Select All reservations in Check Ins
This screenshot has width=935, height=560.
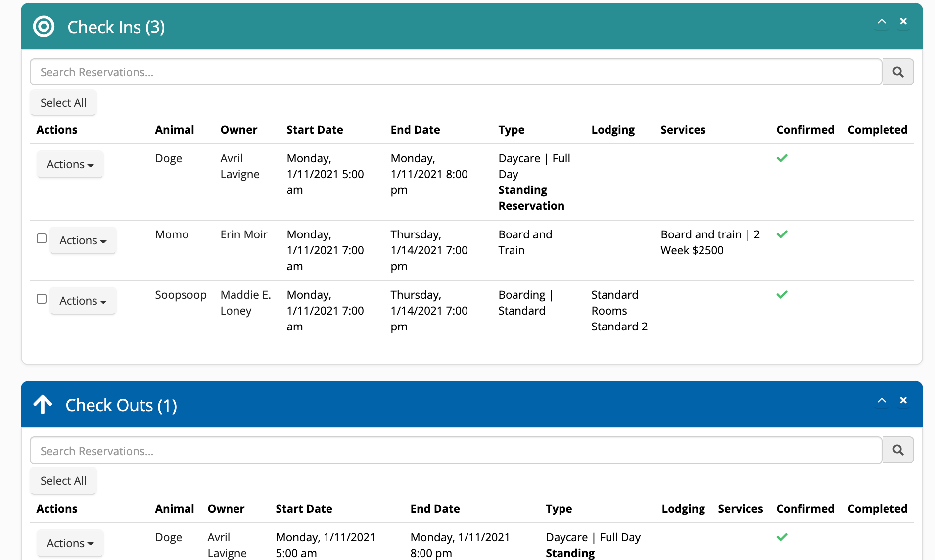click(63, 102)
